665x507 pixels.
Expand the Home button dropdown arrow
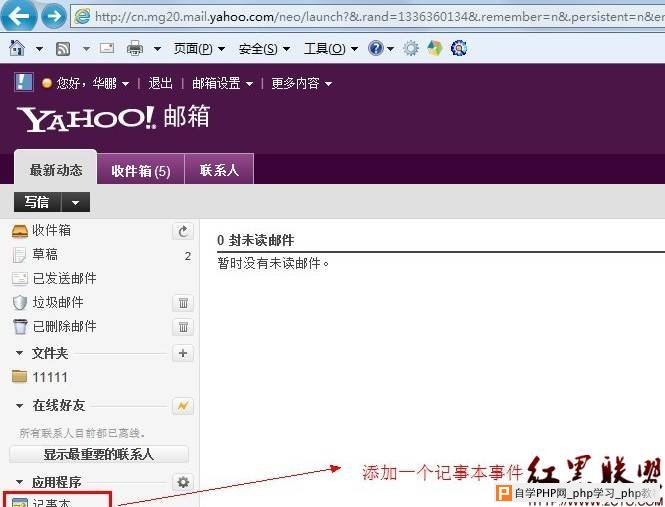39,49
